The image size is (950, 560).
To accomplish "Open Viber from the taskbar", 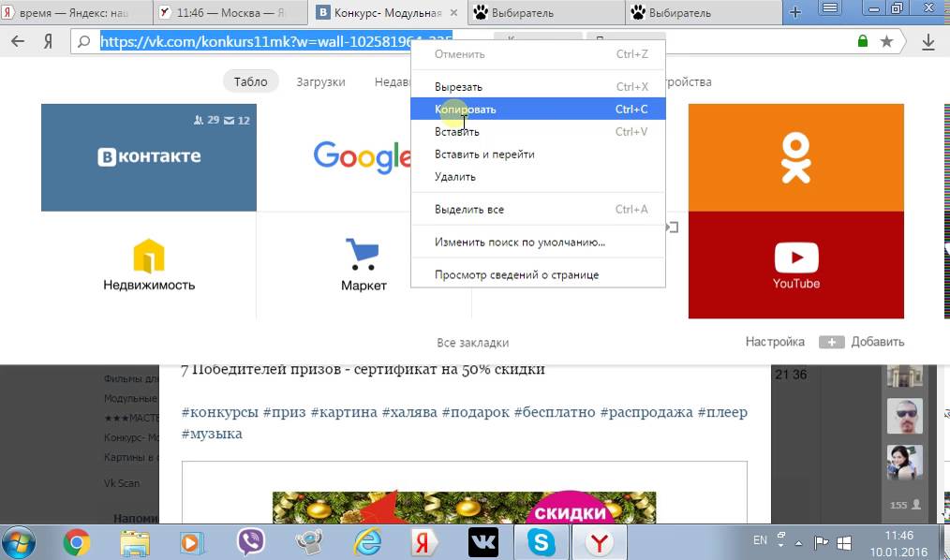I will click(x=250, y=541).
